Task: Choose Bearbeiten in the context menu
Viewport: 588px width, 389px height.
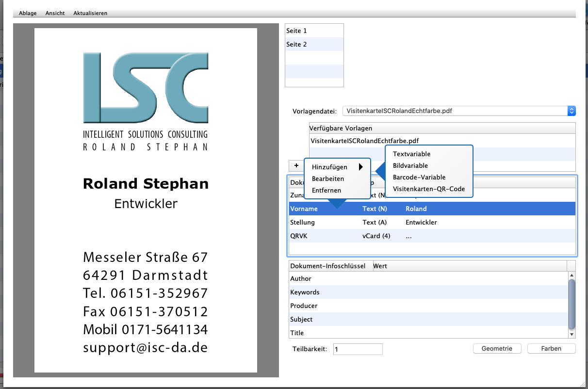Action: [328, 178]
